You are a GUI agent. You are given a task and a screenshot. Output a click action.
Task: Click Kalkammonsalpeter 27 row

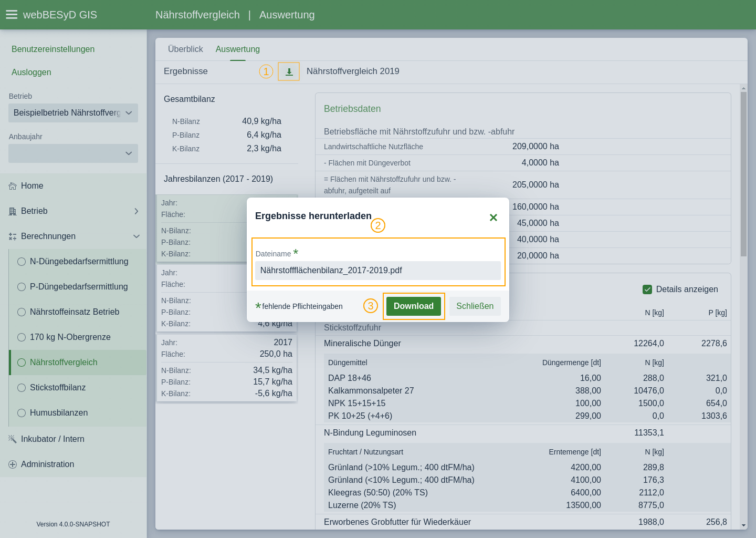click(x=527, y=391)
